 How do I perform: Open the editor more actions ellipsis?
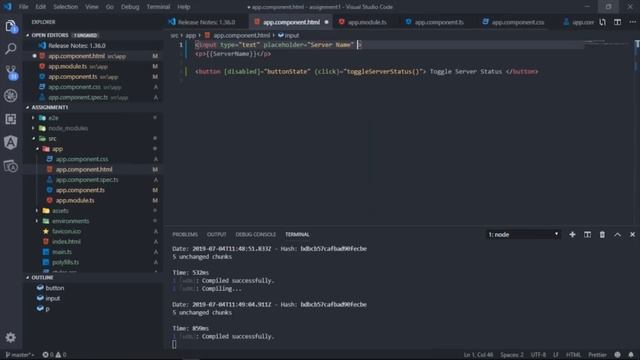coord(632,22)
